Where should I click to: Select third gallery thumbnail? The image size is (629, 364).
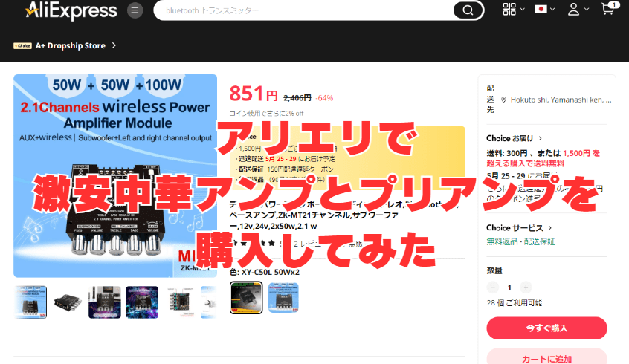(105, 302)
